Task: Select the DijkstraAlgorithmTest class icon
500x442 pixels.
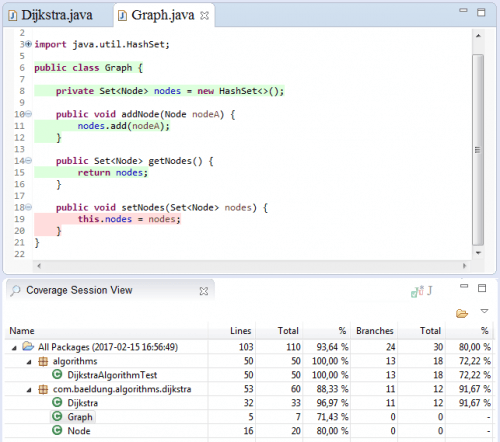Action: pyautogui.click(x=57, y=375)
